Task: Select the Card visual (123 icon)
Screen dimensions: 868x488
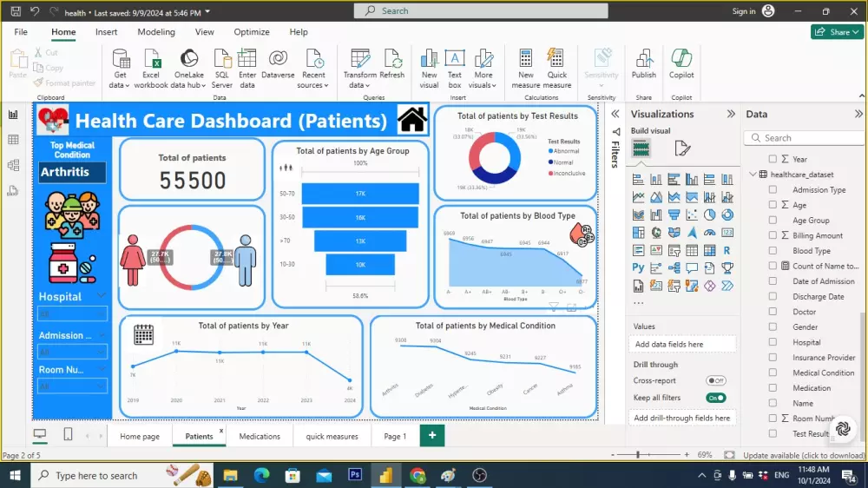Action: (x=727, y=233)
